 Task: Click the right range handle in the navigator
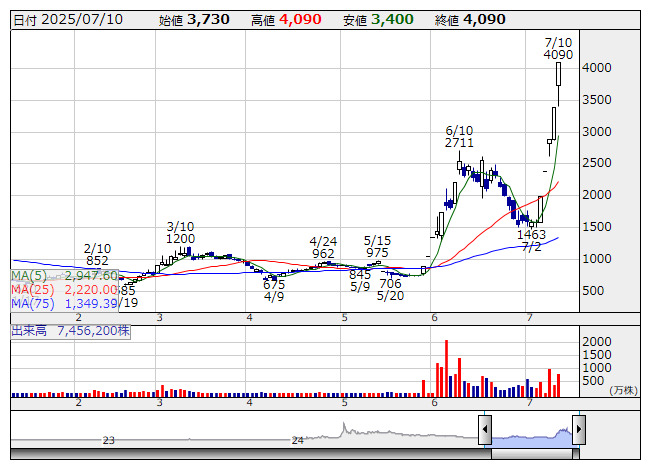point(578,431)
